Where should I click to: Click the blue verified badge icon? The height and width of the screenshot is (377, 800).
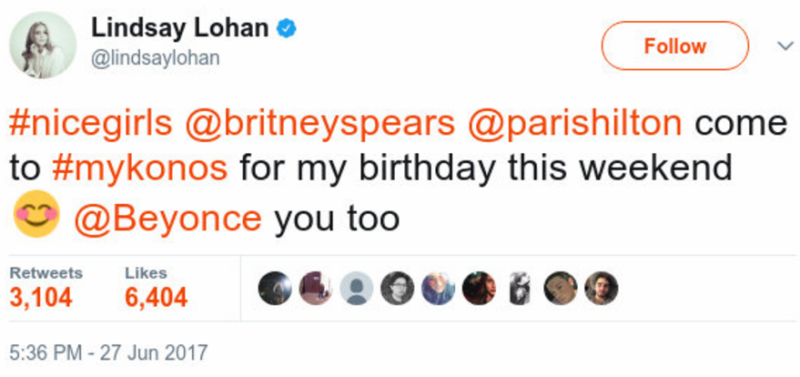coord(287,29)
